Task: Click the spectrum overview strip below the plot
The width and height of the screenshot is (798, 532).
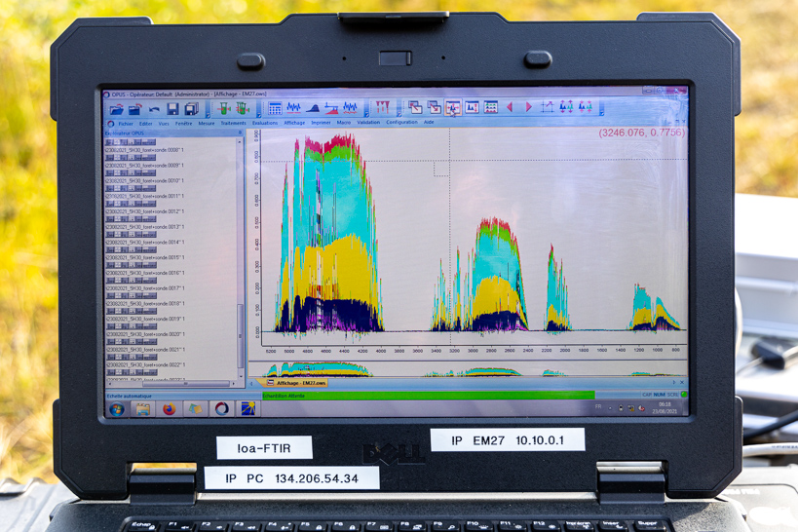Action: pos(467,369)
